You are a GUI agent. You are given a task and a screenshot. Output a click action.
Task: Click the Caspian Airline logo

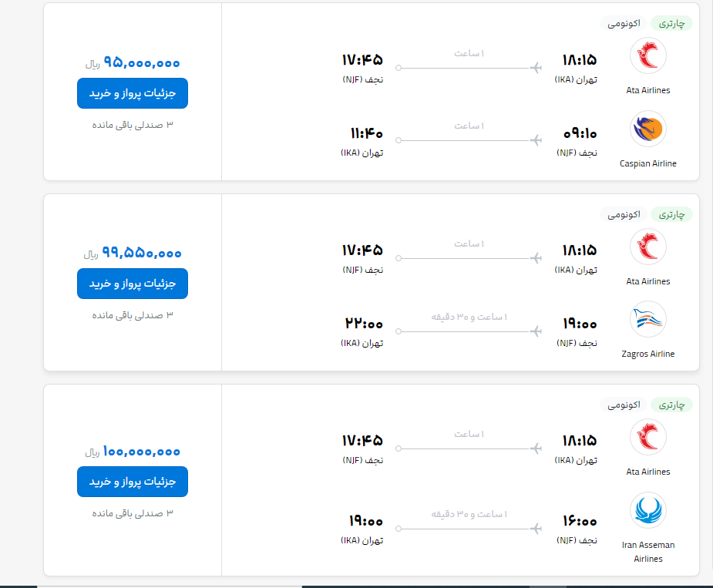point(648,129)
